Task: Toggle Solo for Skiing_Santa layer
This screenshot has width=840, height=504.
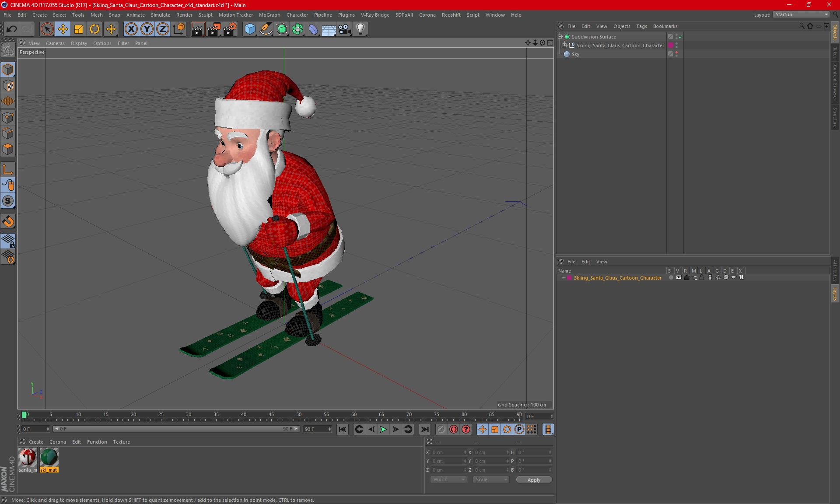Action: click(x=671, y=278)
